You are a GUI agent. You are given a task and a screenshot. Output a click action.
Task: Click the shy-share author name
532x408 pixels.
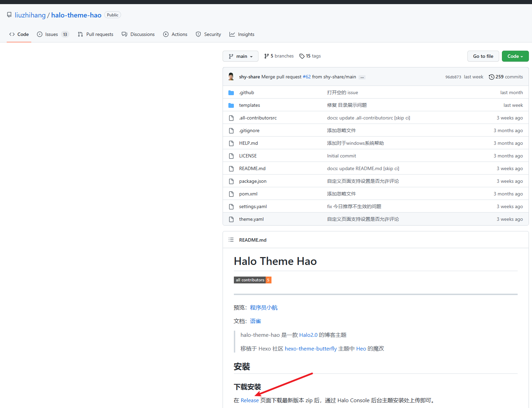click(250, 77)
